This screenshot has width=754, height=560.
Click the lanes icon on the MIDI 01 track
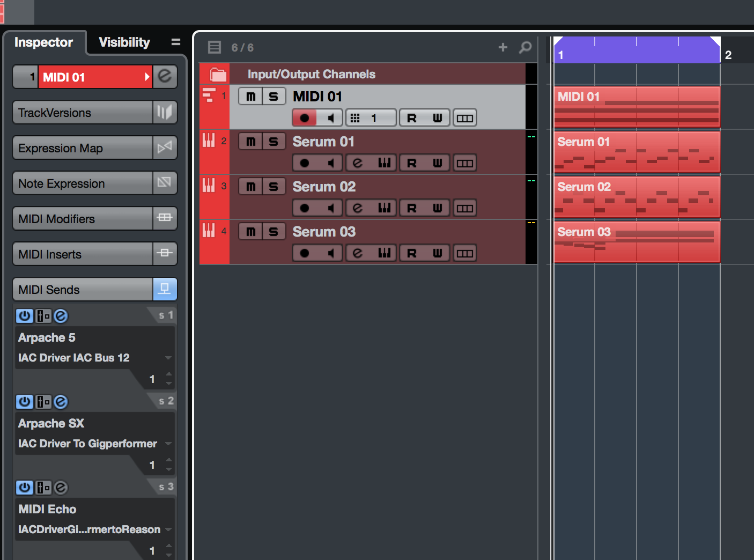(465, 118)
